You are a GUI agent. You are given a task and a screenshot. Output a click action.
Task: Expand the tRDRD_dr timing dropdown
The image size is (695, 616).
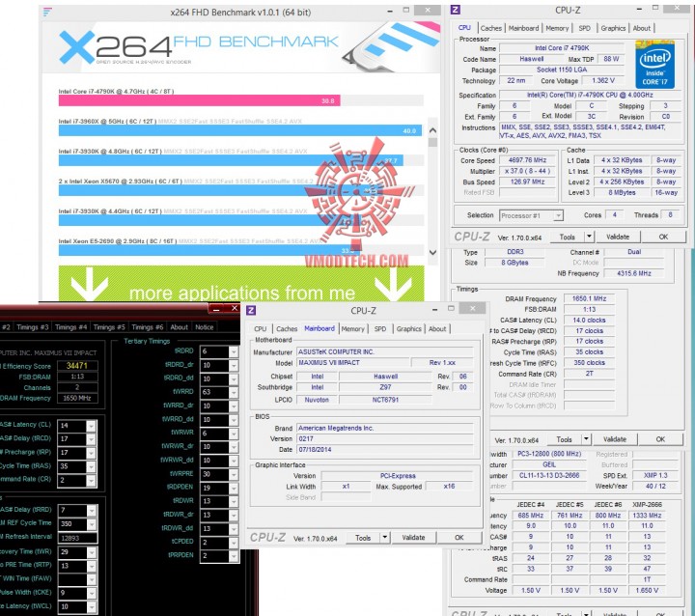(234, 365)
